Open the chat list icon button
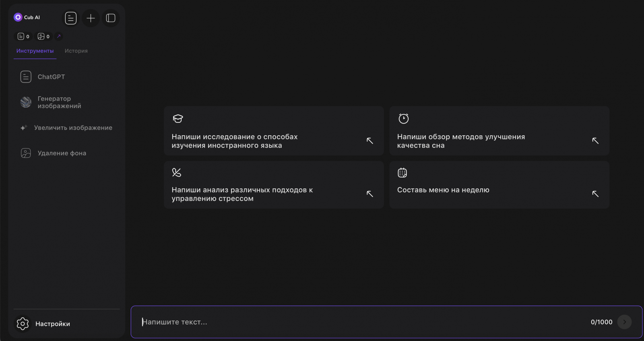 [71, 18]
